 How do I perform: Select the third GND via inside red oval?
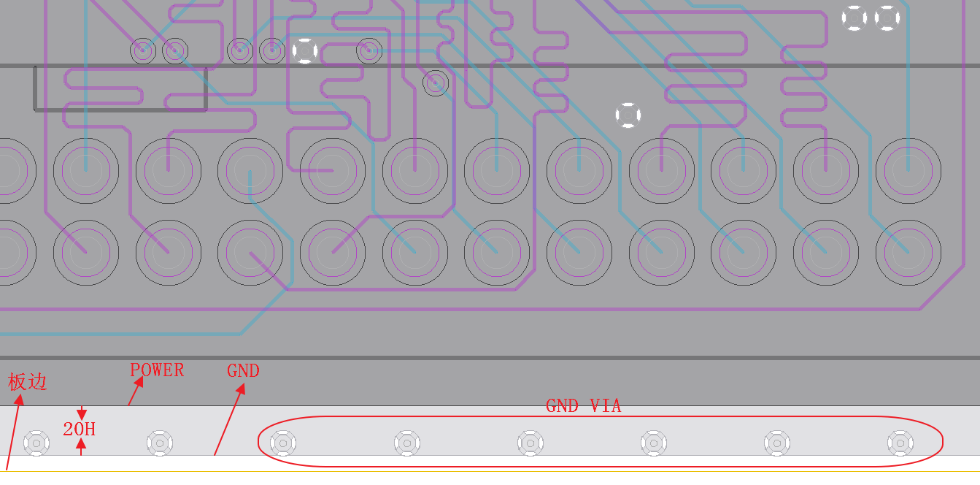coord(530,443)
